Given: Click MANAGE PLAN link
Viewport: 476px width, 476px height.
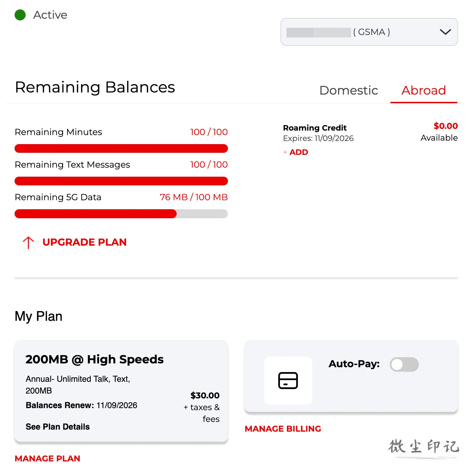Looking at the screenshot, I should (47, 459).
